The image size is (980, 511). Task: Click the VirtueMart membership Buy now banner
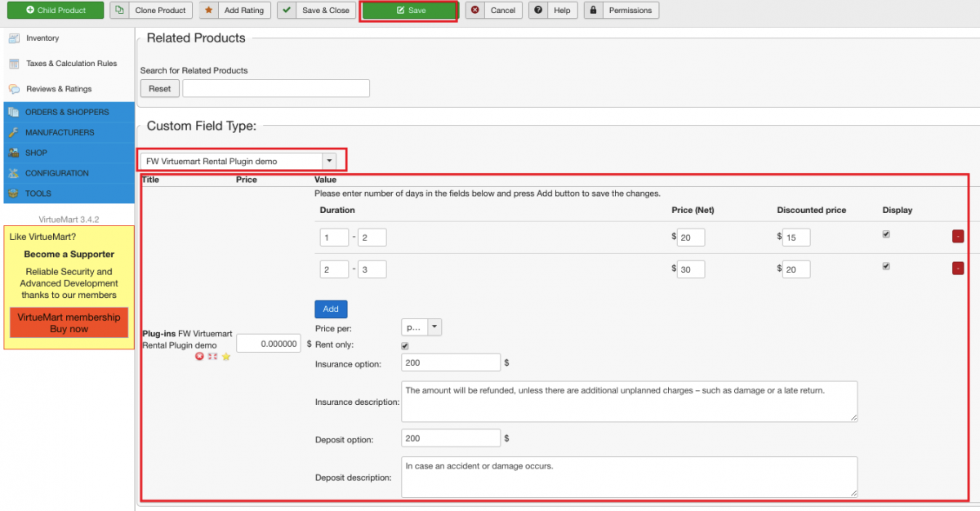(x=69, y=323)
